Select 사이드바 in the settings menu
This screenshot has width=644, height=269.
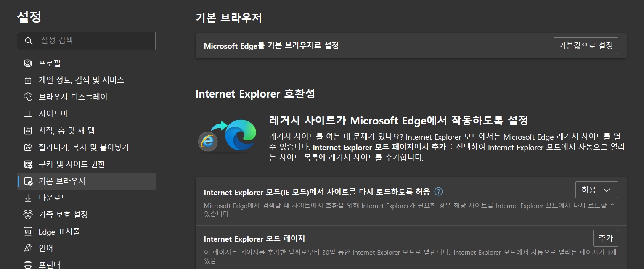pos(86,113)
